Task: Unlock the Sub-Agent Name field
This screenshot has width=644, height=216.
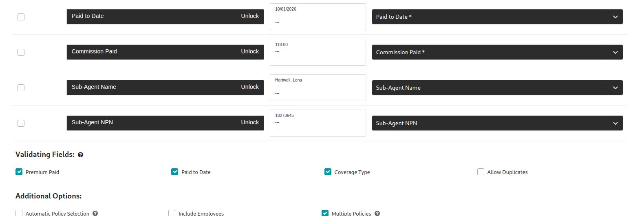Action: coord(250,87)
